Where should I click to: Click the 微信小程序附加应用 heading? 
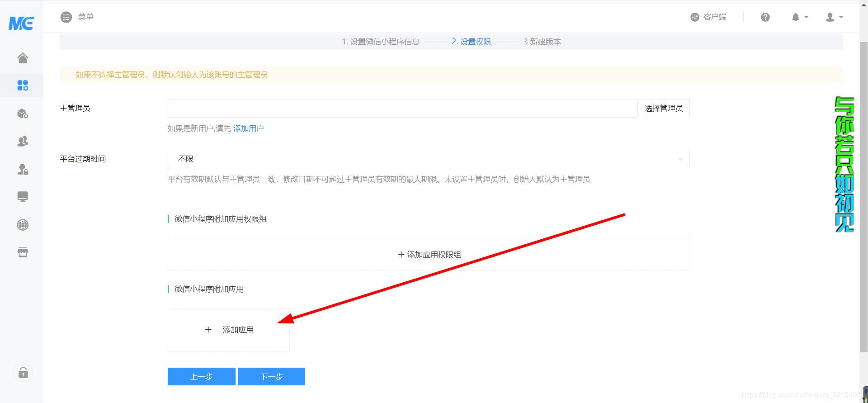(x=209, y=289)
